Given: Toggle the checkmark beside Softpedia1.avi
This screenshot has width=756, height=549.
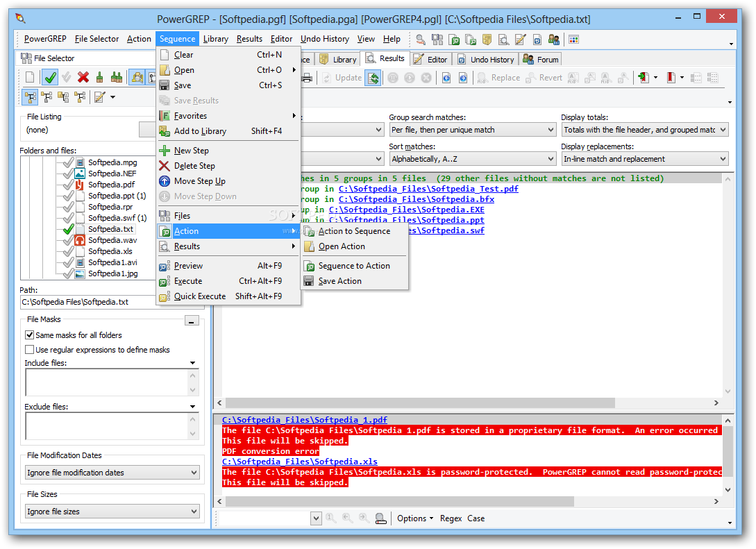Looking at the screenshot, I should [x=68, y=262].
